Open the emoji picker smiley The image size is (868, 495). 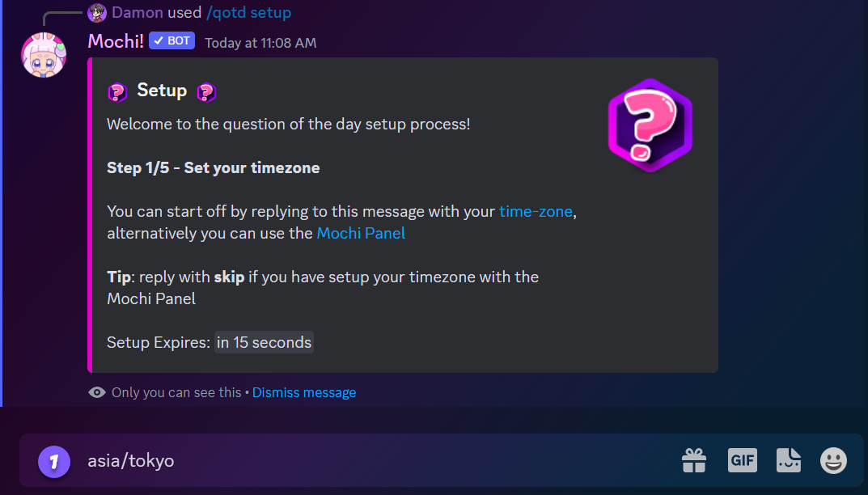833,461
